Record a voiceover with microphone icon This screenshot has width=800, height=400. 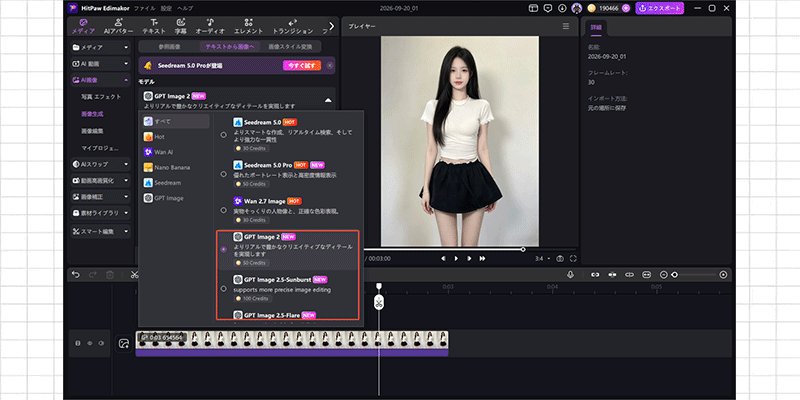[570, 274]
